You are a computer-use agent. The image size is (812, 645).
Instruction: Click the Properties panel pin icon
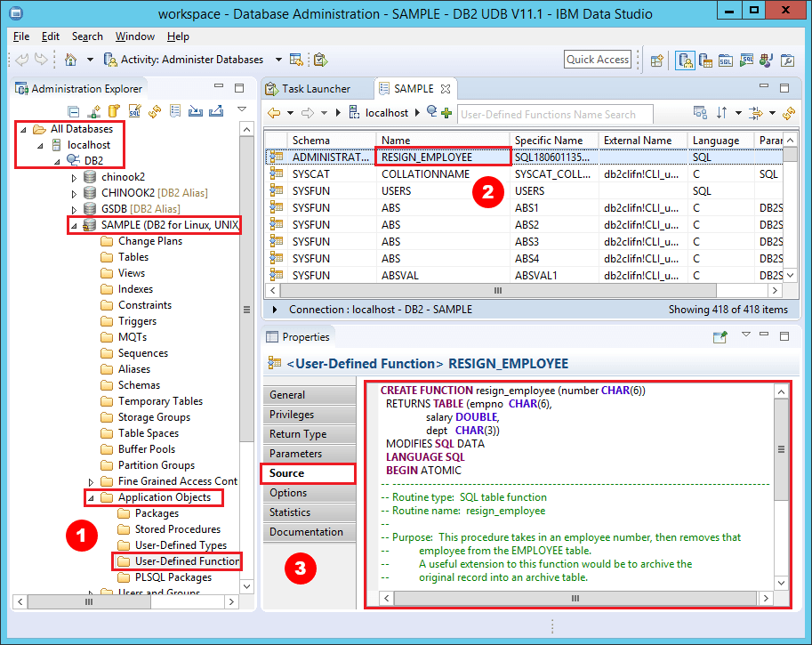pos(719,336)
